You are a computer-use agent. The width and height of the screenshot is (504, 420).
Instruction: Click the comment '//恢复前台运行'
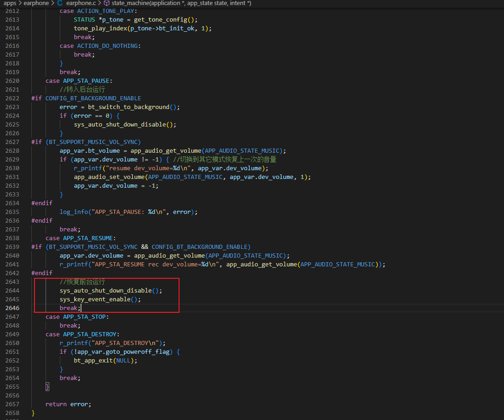82,282
